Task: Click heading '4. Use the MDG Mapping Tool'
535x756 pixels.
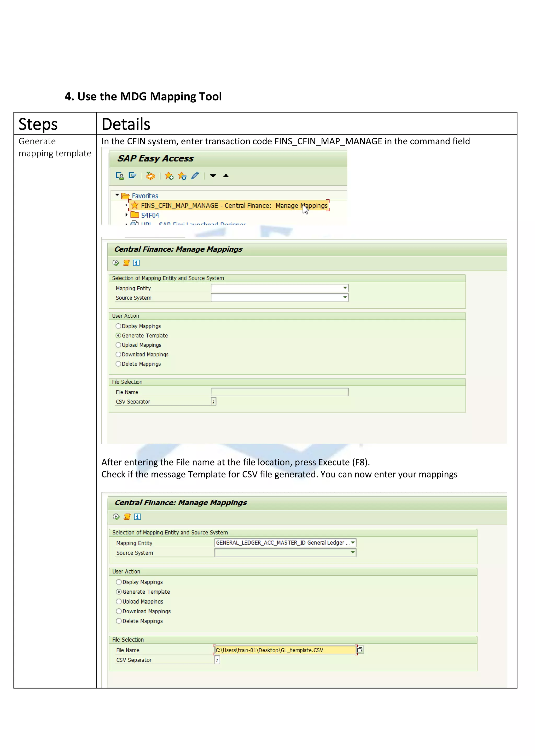Action: 143,97
